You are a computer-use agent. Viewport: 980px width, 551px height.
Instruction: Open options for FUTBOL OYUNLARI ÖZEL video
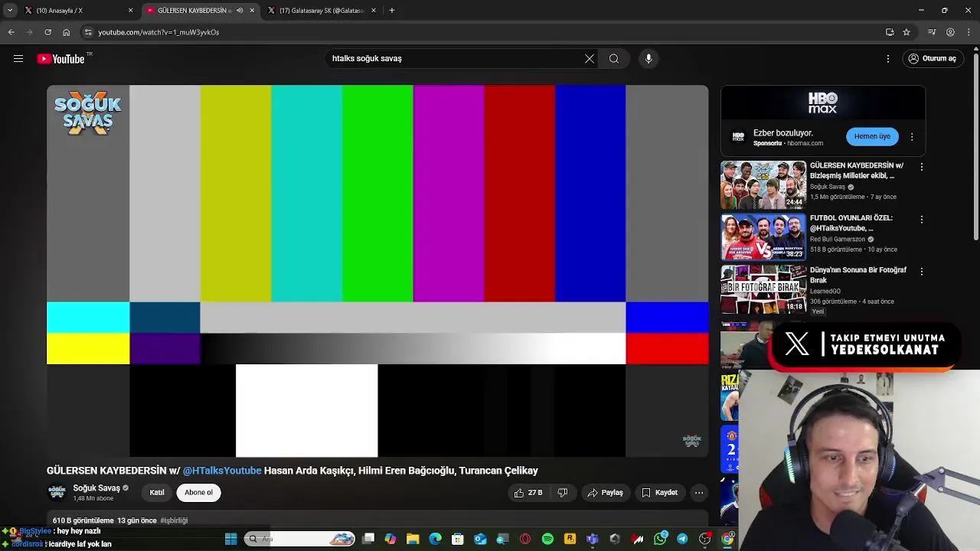[x=922, y=219]
